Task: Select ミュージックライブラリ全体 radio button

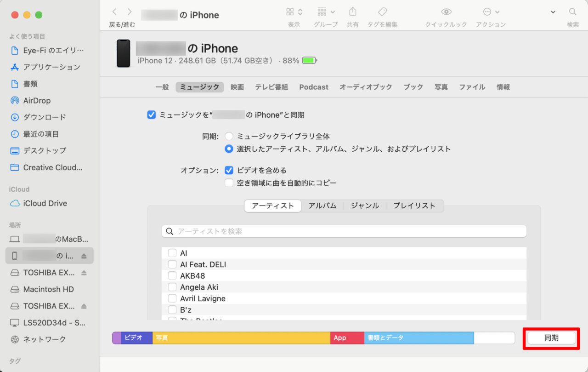Action: coord(229,136)
